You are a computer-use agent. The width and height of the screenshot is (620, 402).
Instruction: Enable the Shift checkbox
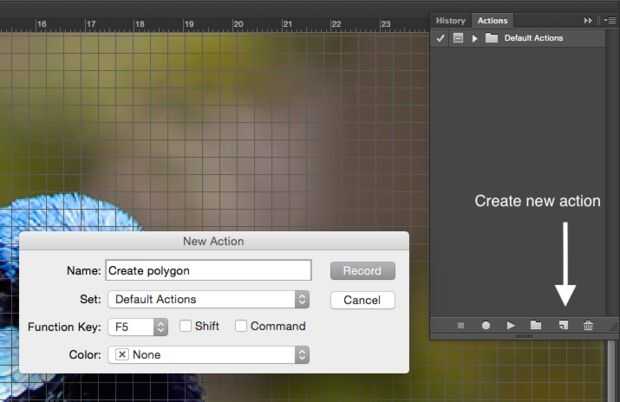pyautogui.click(x=185, y=326)
